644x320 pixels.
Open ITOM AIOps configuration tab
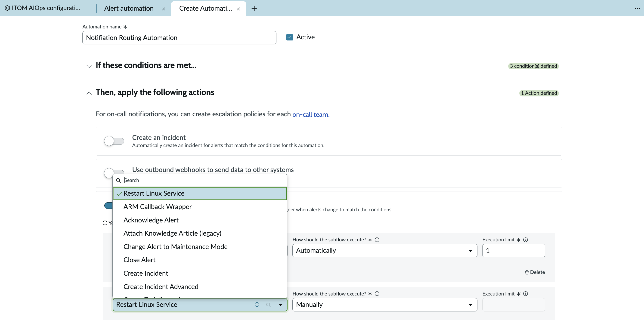point(46,8)
